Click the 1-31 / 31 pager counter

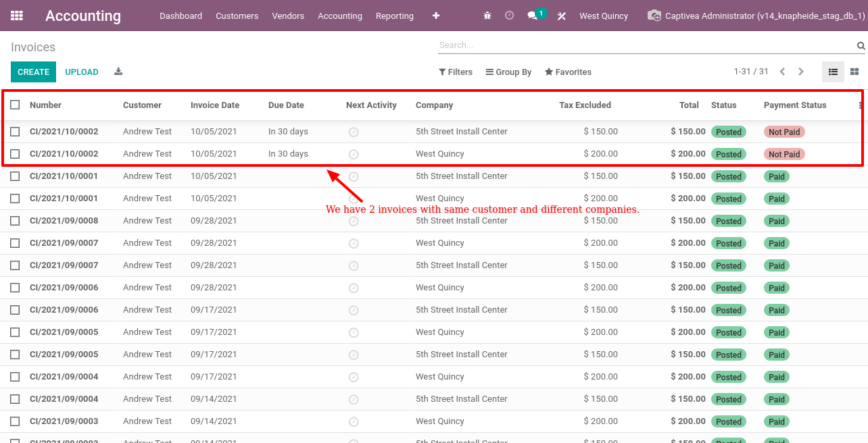click(x=751, y=72)
